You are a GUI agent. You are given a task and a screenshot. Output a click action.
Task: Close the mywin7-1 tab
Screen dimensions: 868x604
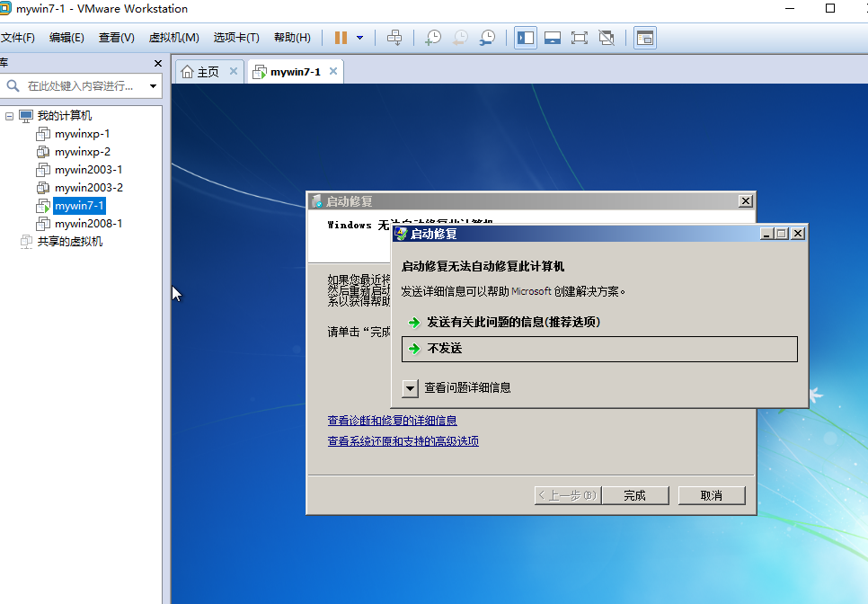(333, 71)
